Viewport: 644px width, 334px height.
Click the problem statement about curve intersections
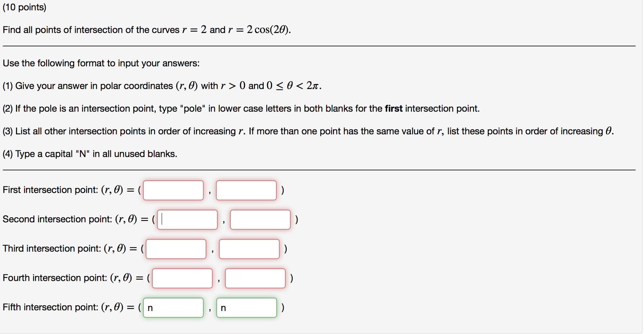coord(146,30)
